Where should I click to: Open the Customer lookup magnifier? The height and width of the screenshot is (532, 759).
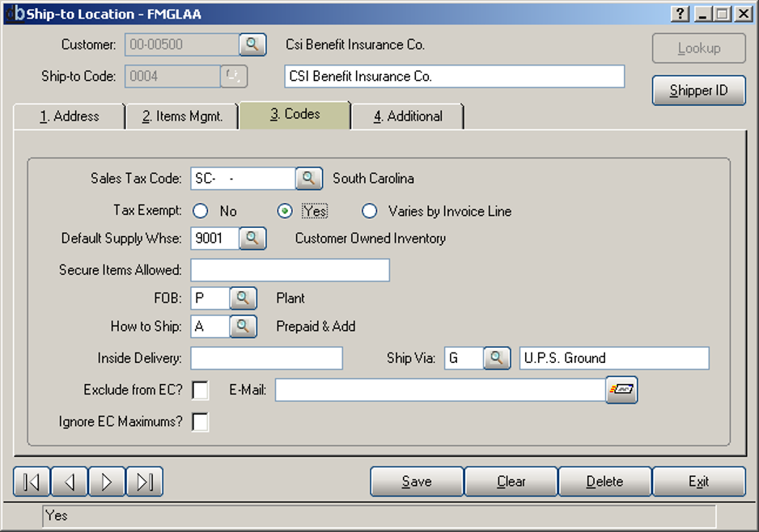[252, 44]
